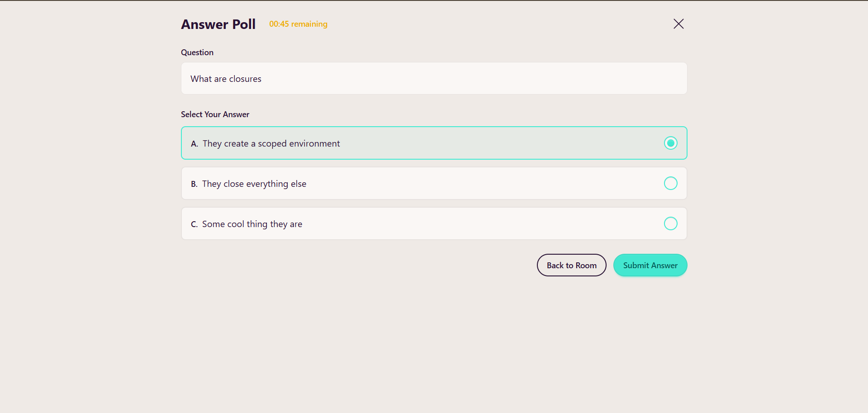Tick the radio circle for option C

pos(670,223)
